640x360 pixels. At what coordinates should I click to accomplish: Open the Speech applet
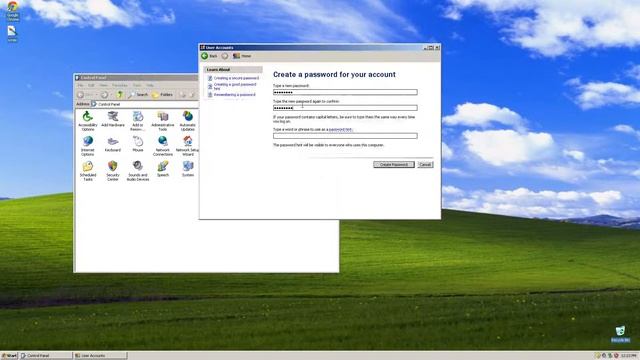click(x=162, y=169)
